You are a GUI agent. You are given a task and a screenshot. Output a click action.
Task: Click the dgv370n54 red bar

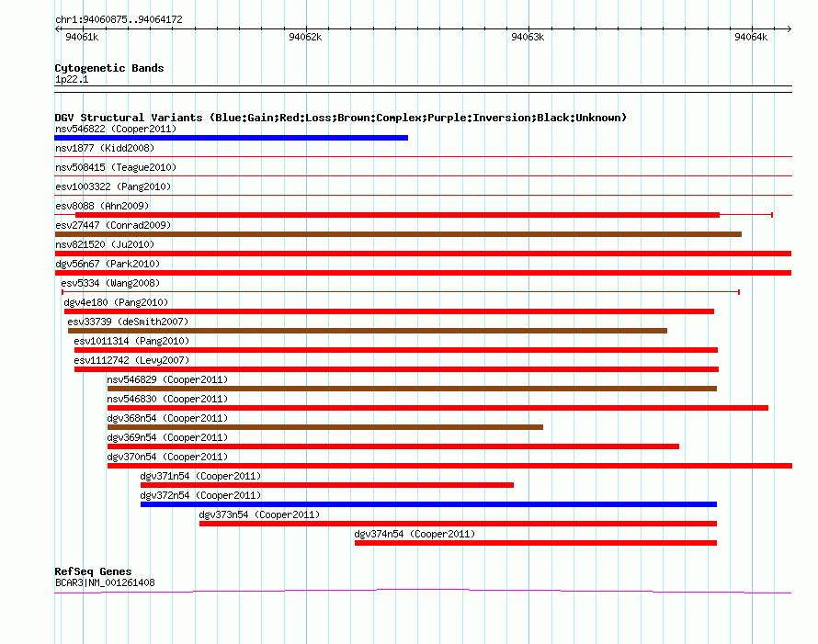(449, 466)
